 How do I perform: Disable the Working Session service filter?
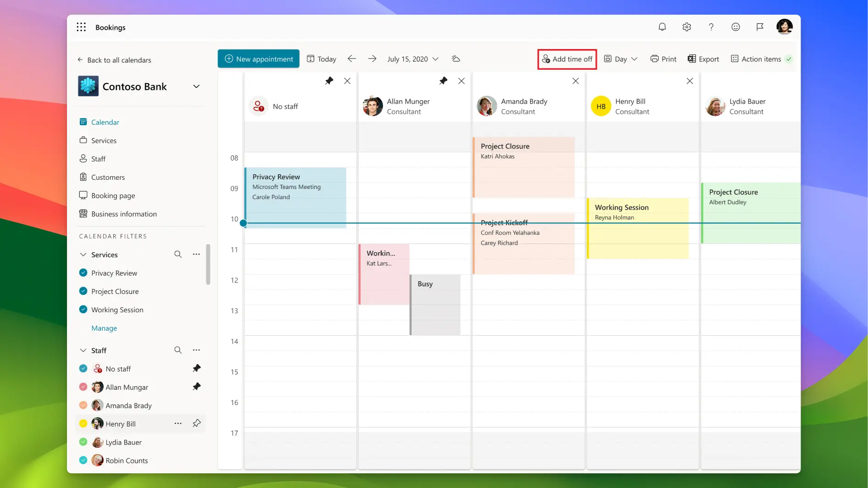tap(83, 309)
